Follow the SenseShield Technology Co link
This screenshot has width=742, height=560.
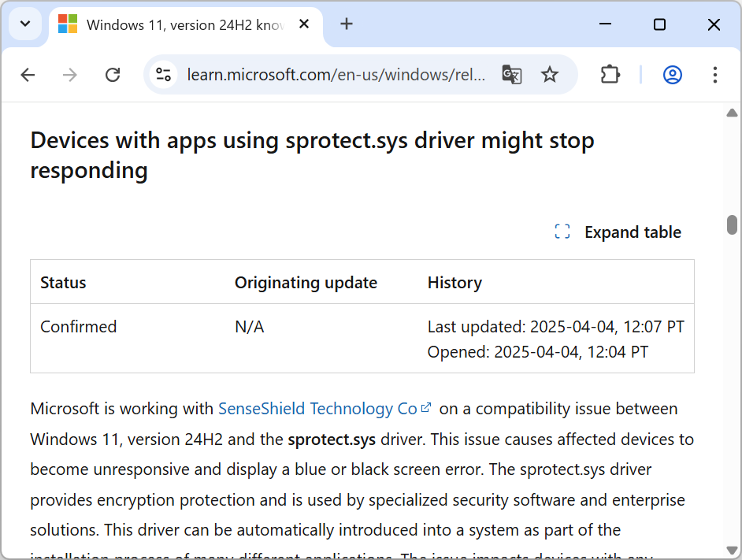pyautogui.click(x=315, y=408)
